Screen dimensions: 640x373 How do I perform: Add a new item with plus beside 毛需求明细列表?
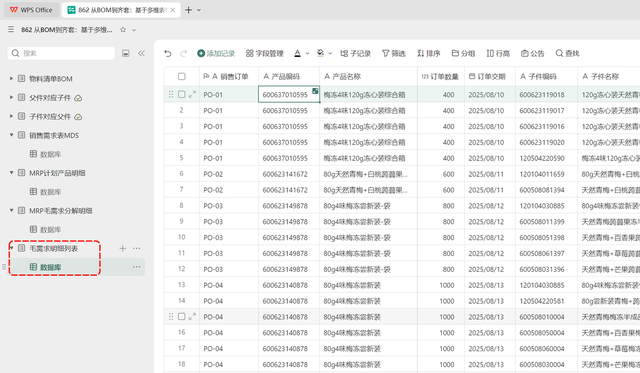pos(122,248)
